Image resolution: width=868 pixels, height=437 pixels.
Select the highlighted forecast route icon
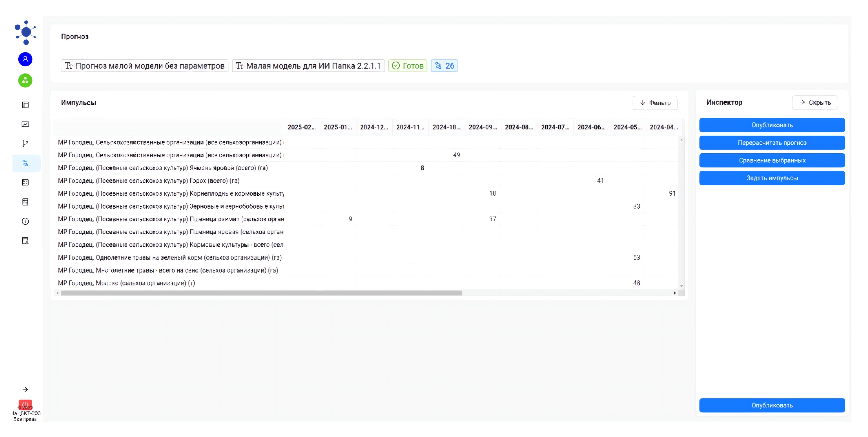25,163
